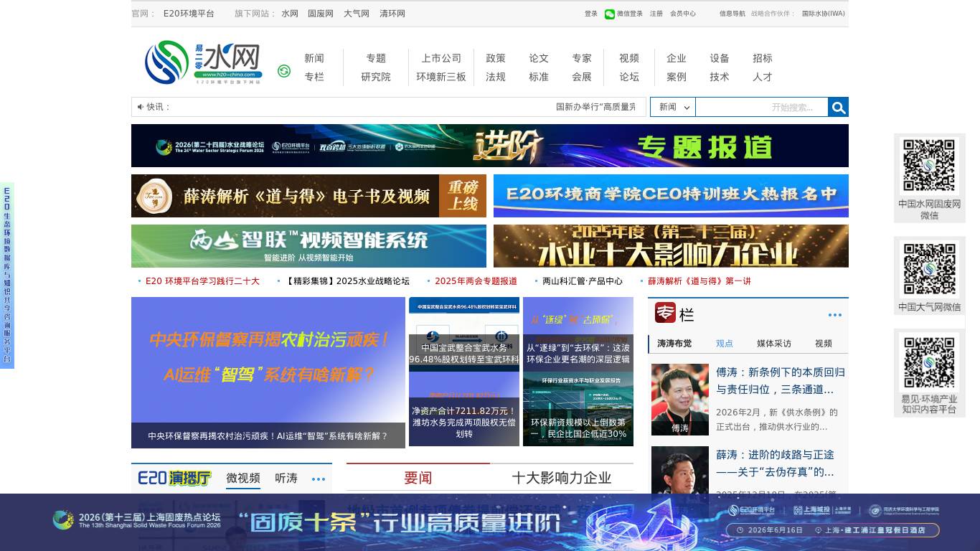Open 研究院 navigation item
The height and width of the screenshot is (551, 980).
coord(376,77)
